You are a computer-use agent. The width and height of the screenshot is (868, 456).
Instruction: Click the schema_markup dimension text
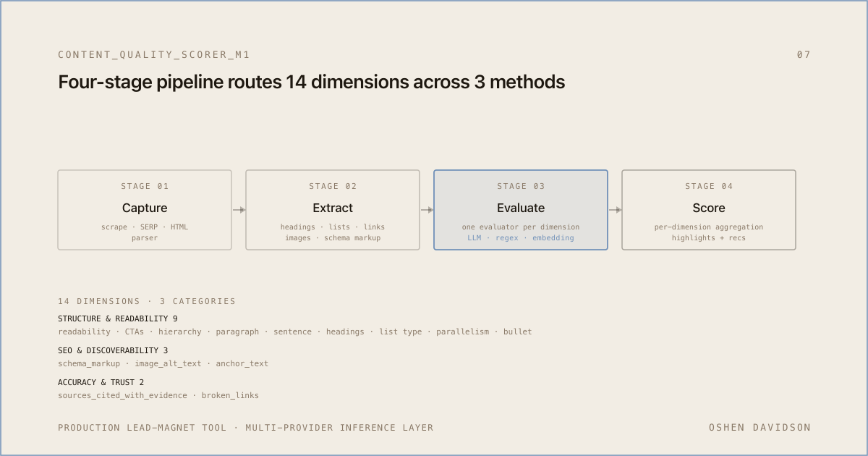point(89,363)
